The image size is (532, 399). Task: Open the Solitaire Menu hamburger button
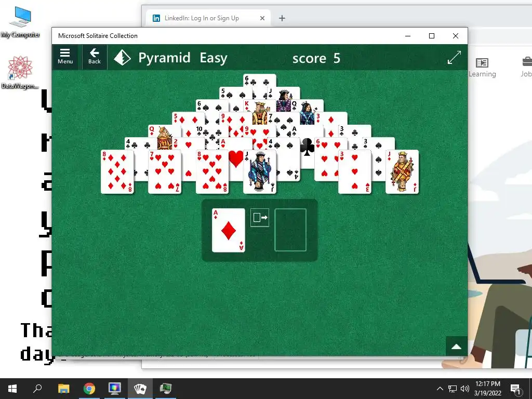65,57
